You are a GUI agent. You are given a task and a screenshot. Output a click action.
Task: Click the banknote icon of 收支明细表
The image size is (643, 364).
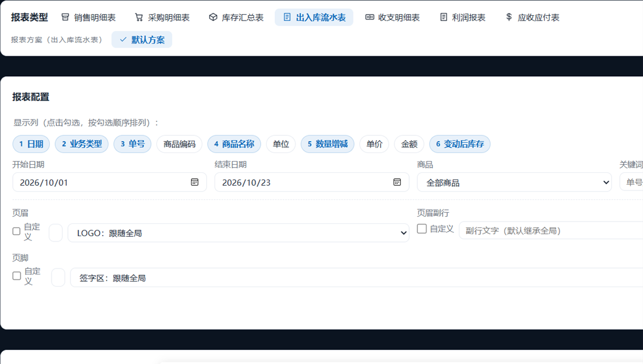369,17
